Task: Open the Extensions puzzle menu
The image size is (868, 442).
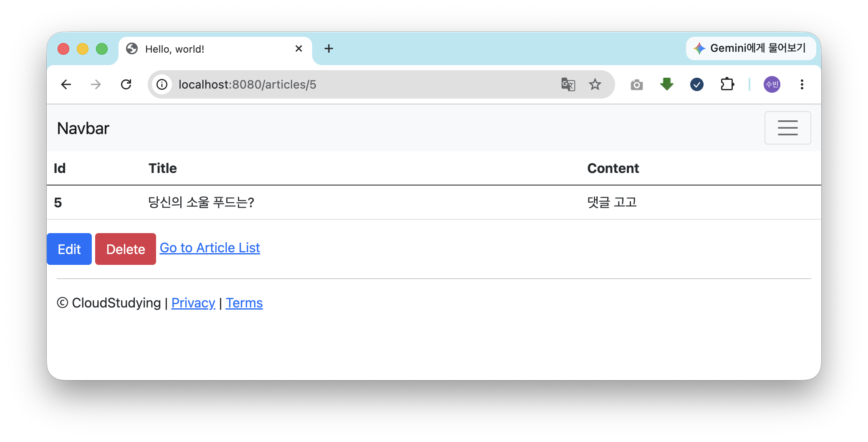Action: point(727,84)
